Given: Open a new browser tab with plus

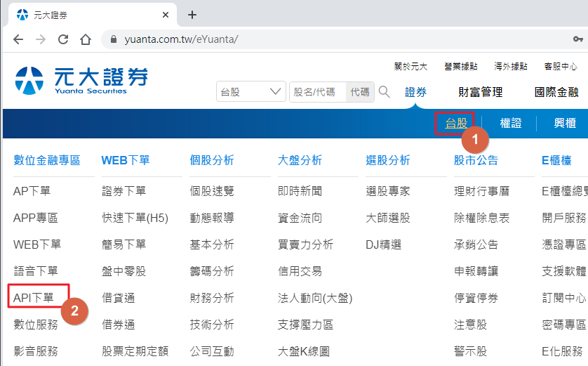Looking at the screenshot, I should click(192, 15).
